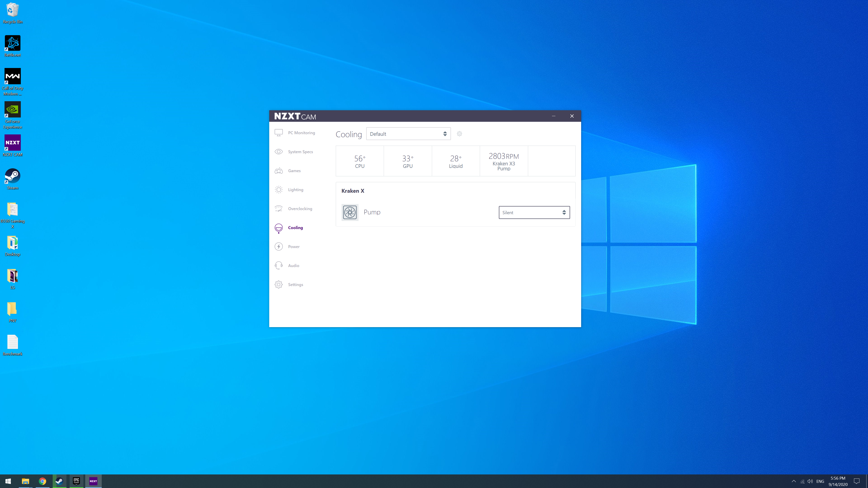
Task: Click the 56° CPU temperature tile
Action: [x=360, y=161]
